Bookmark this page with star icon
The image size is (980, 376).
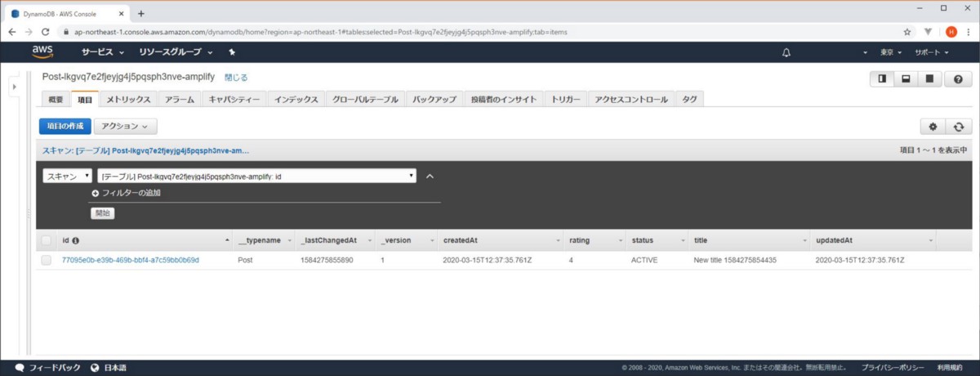[x=907, y=32]
